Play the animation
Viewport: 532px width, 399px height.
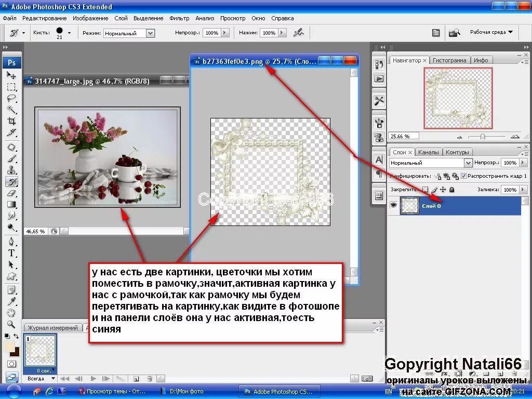pos(94,378)
